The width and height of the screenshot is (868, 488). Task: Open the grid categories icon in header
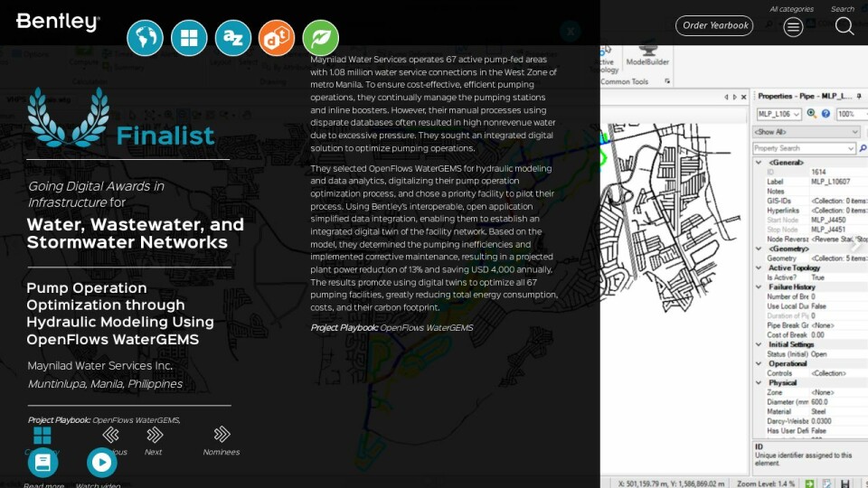point(189,38)
